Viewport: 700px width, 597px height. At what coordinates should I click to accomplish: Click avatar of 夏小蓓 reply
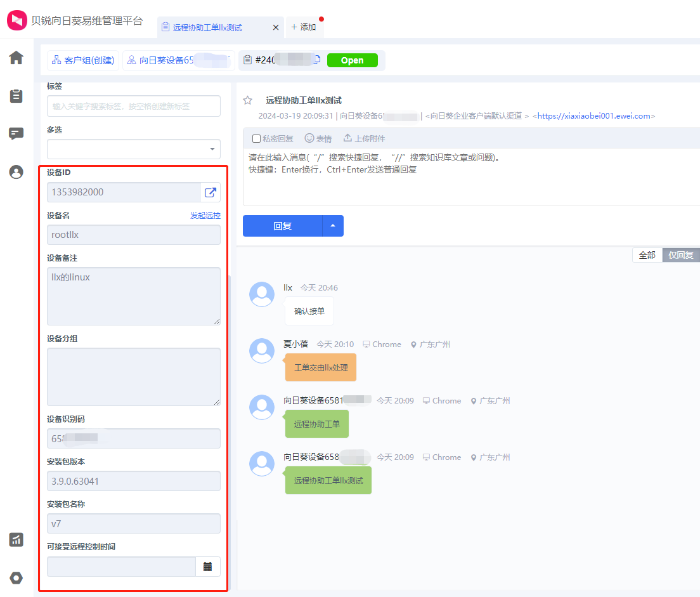pos(262,351)
